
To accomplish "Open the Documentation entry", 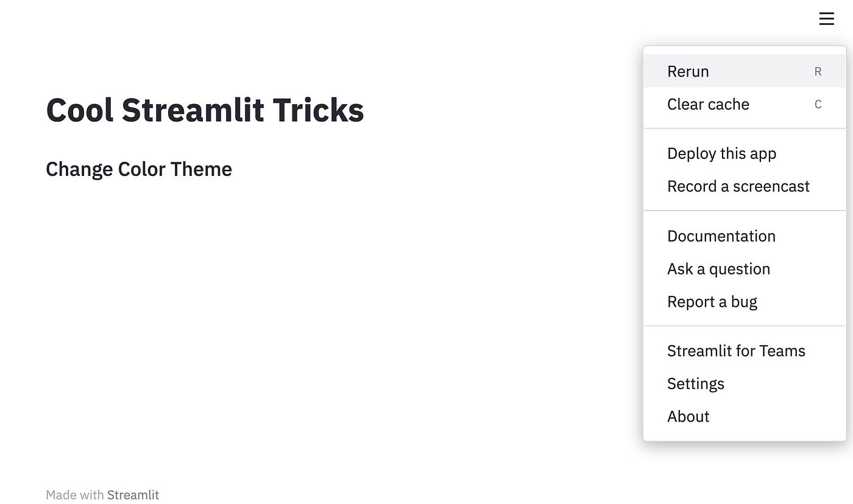I will pos(721,236).
